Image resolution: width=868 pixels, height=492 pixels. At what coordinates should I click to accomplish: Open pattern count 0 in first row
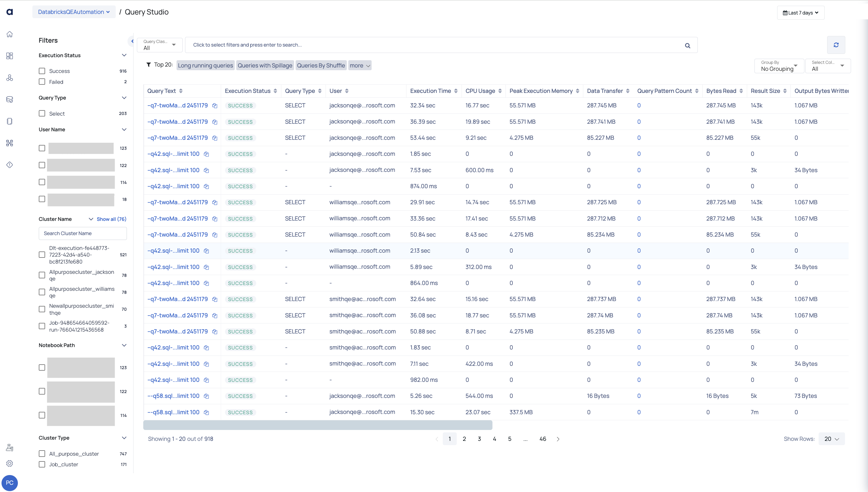pos(639,105)
